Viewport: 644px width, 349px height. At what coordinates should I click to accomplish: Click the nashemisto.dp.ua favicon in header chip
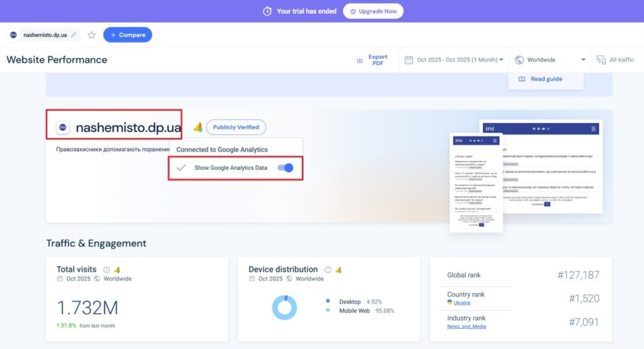14,35
